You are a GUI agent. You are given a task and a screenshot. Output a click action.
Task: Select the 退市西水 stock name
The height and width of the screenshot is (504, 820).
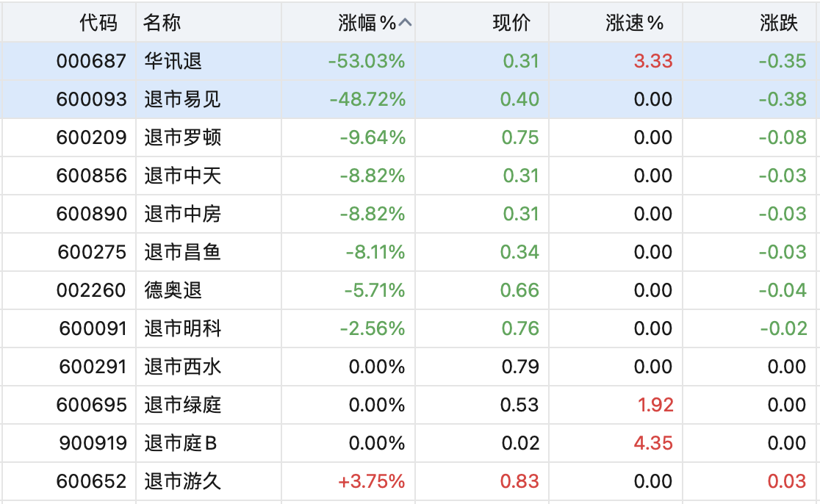[182, 367]
